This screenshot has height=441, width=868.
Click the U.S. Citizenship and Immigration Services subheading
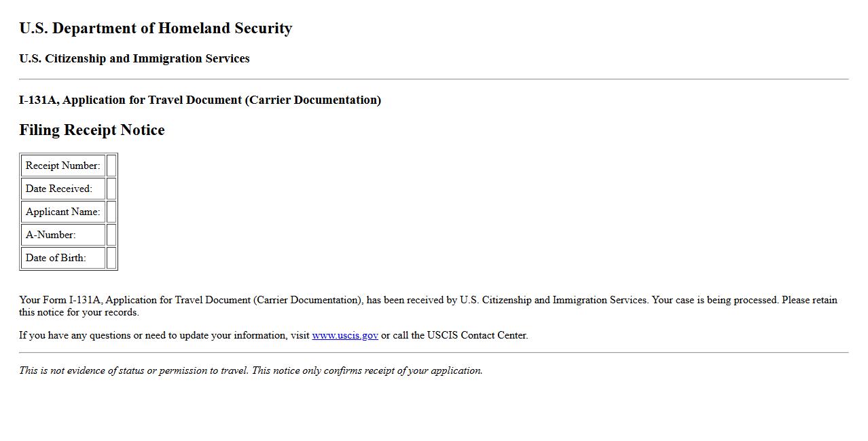[x=134, y=58]
